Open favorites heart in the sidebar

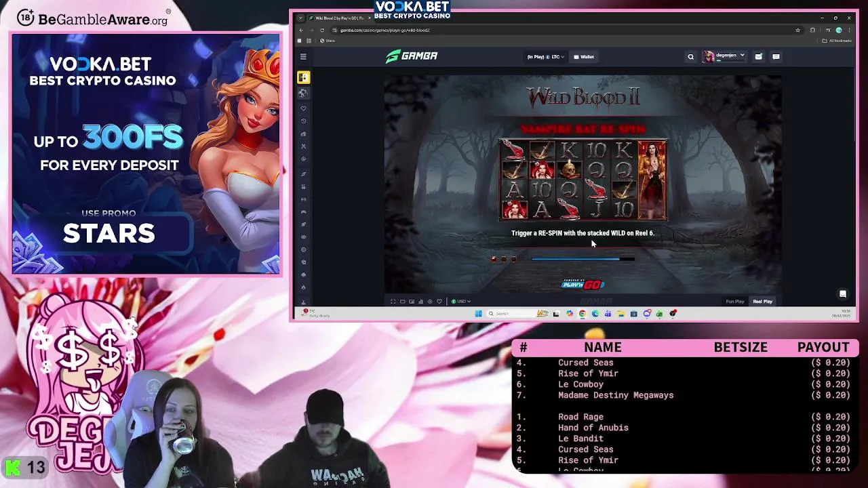[303, 108]
